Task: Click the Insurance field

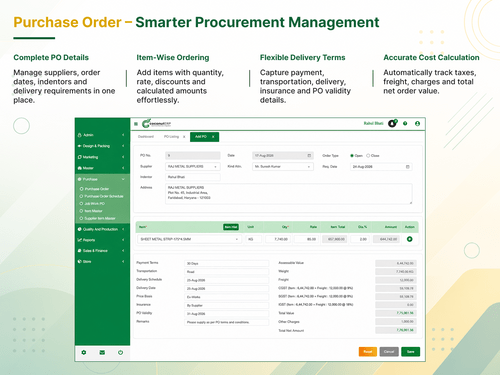Action: click(226, 305)
